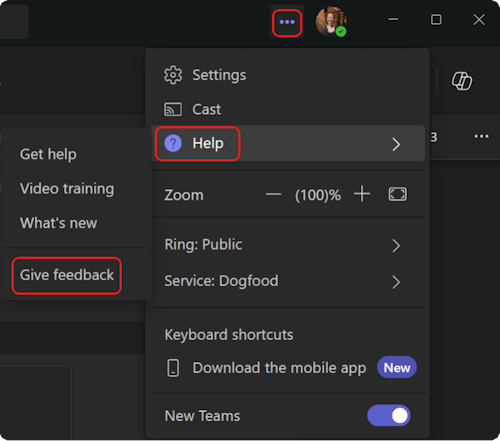Select Settings in the menu
The width and height of the screenshot is (500, 441).
(x=288, y=75)
